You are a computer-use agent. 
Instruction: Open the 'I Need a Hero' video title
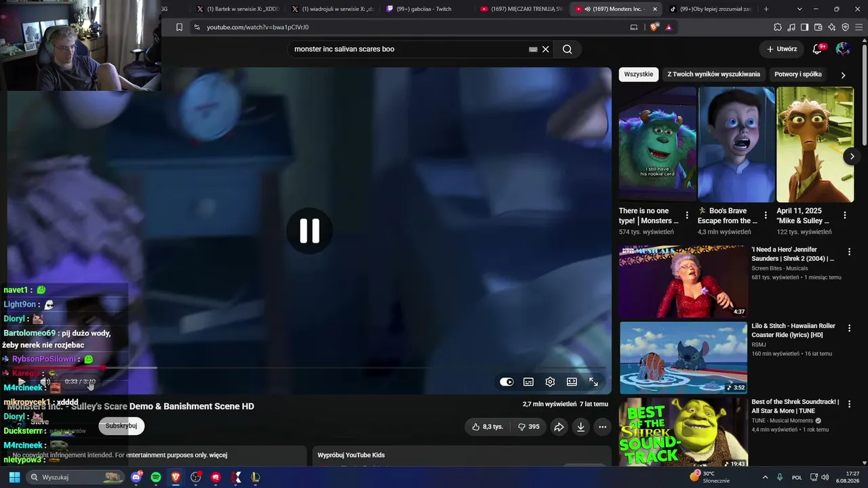[793, 254]
